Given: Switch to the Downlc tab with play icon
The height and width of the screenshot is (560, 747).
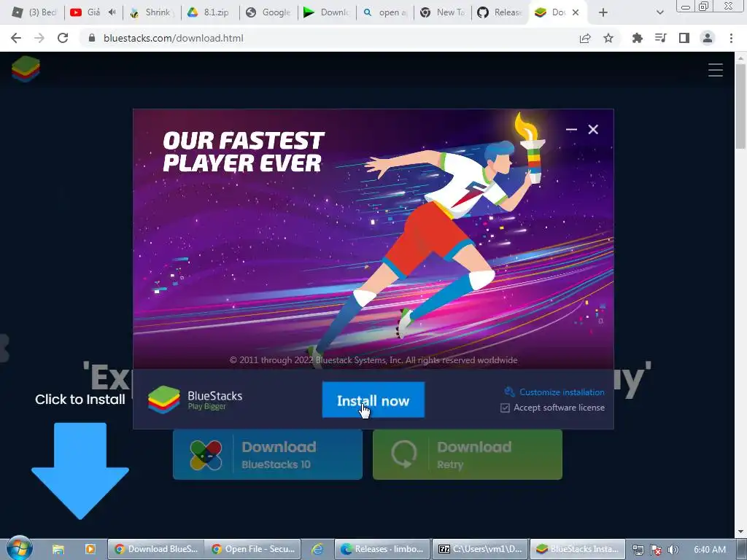Looking at the screenshot, I should [x=327, y=12].
